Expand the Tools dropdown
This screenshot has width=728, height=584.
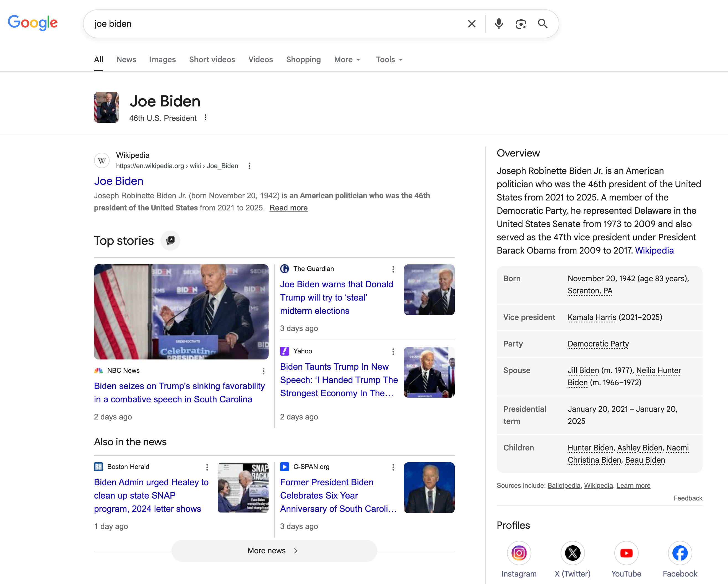pyautogui.click(x=389, y=60)
